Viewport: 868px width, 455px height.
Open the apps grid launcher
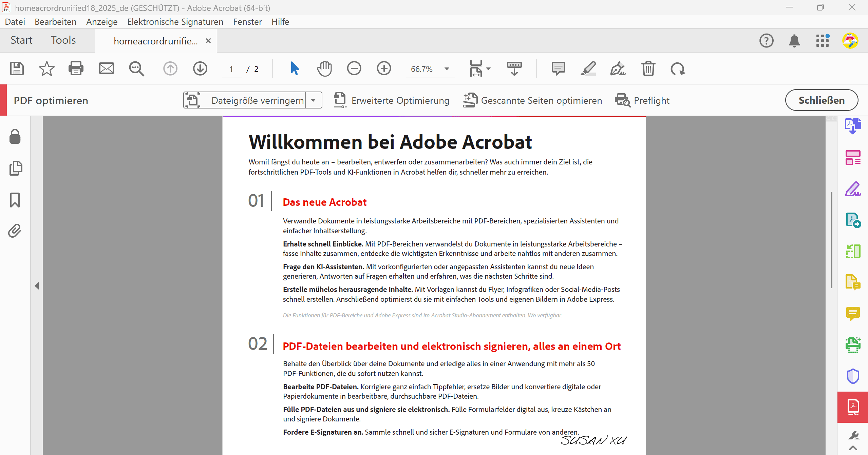point(823,41)
